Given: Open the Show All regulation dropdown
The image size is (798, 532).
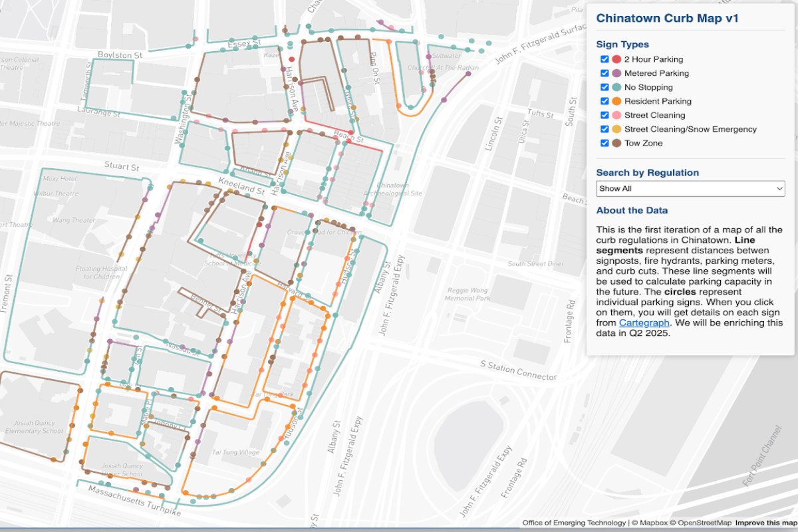Looking at the screenshot, I should (x=690, y=188).
